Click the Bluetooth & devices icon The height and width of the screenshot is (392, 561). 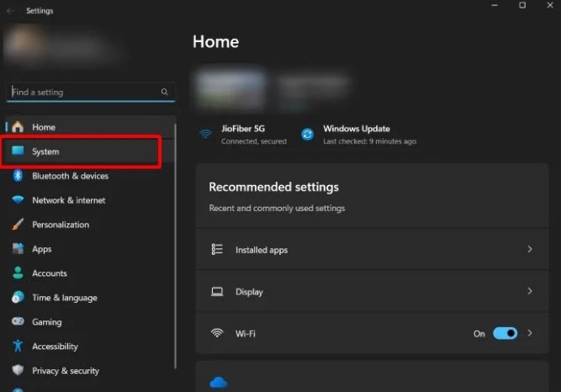point(18,176)
